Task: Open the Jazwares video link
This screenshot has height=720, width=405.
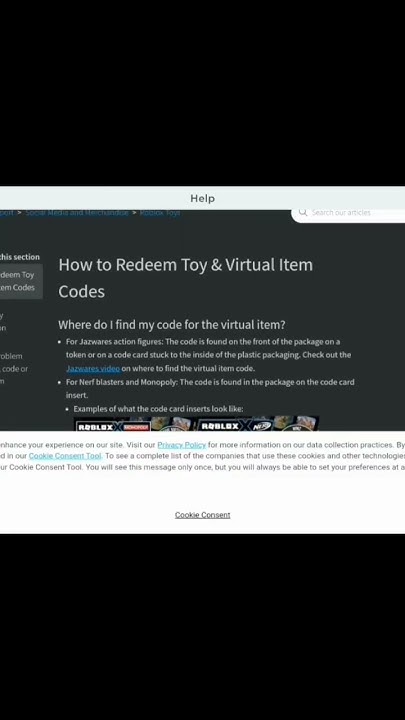Action: pos(93,368)
